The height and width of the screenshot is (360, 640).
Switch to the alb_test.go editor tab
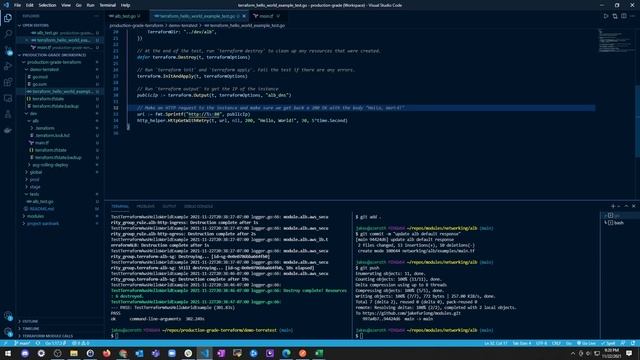click(127, 16)
